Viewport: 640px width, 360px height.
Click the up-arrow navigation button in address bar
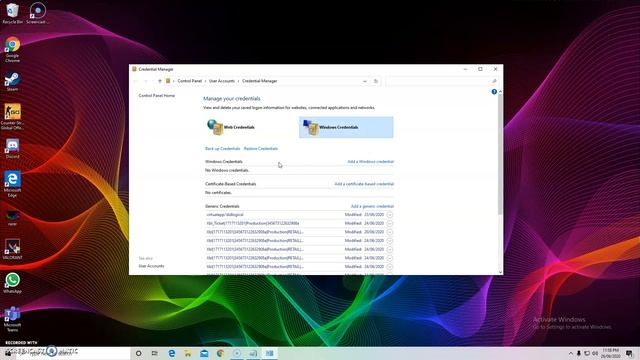click(x=160, y=81)
